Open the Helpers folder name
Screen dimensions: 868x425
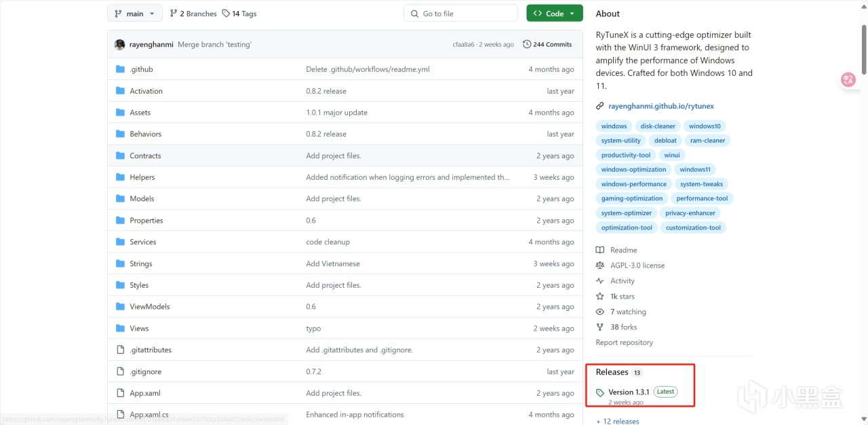click(x=142, y=177)
